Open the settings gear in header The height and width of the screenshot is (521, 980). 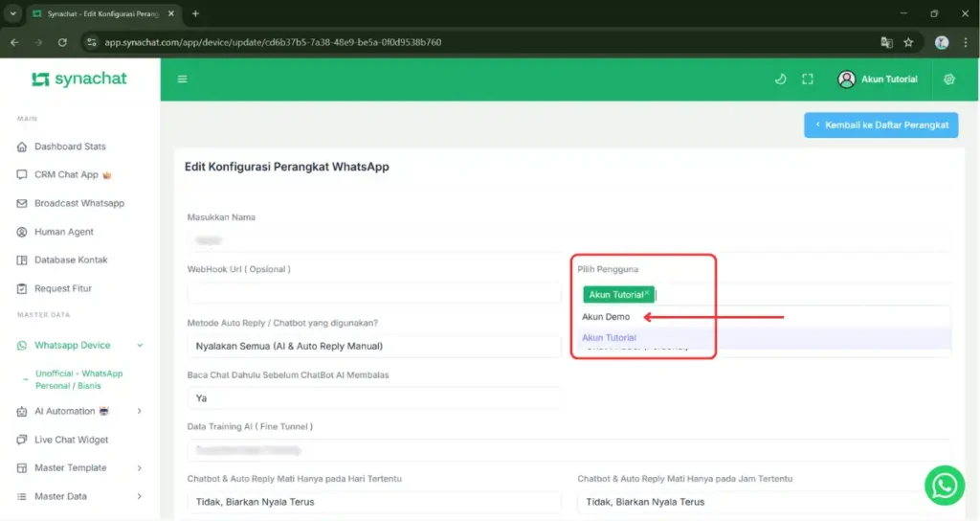[949, 79]
